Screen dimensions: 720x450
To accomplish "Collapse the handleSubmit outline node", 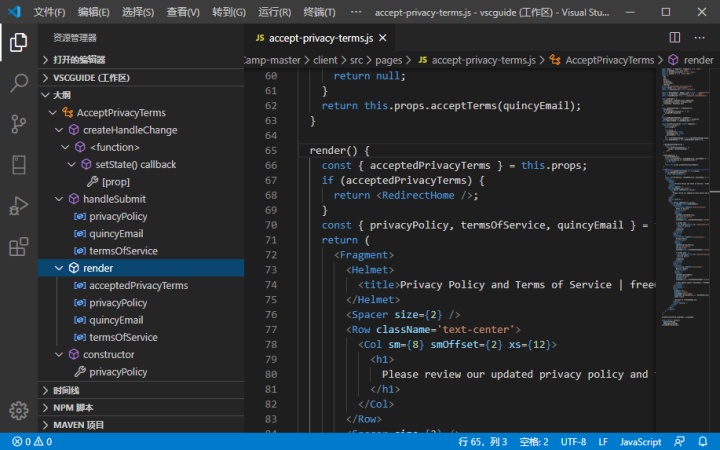I will 59,199.
